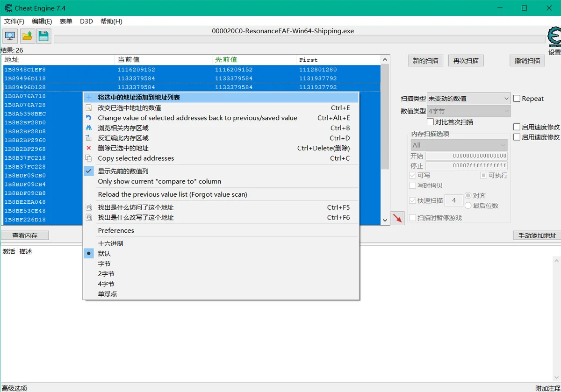Image resolution: width=561 pixels, height=392 pixels.
Task: Enable the 写时拷贝 checkbox
Action: [x=412, y=185]
